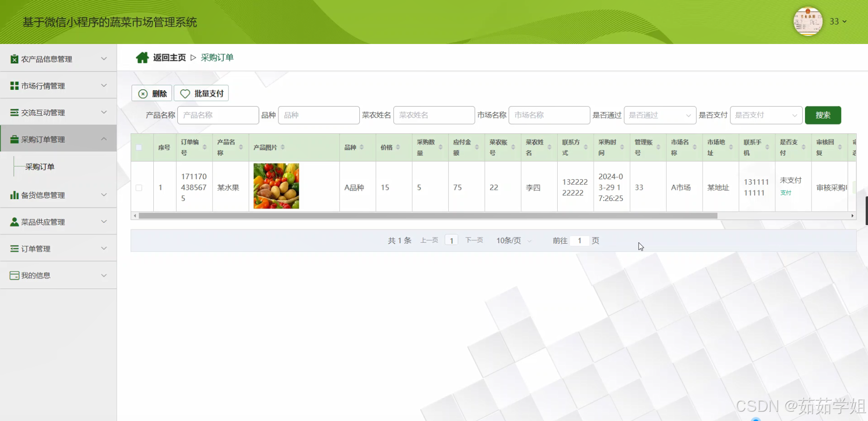
Task: Open the 10条/页 page size dropdown
Action: point(514,240)
